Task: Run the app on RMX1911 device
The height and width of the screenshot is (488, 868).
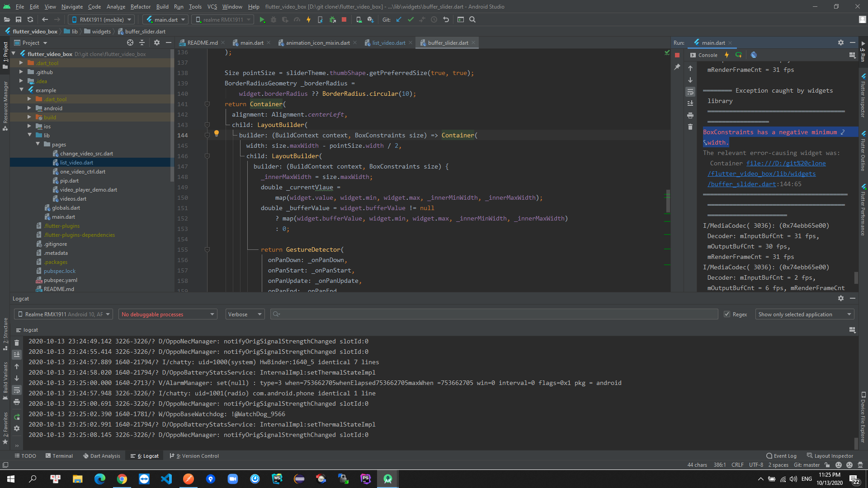Action: (x=262, y=19)
